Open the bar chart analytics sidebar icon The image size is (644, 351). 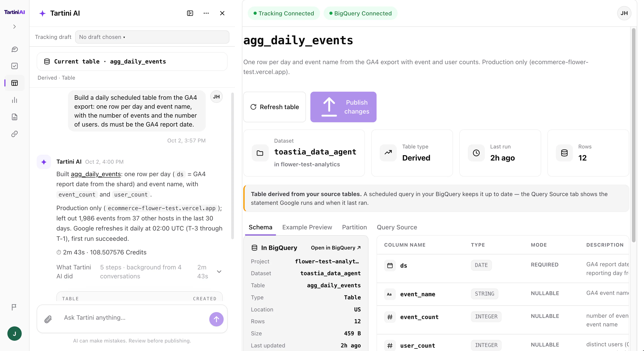pyautogui.click(x=15, y=100)
